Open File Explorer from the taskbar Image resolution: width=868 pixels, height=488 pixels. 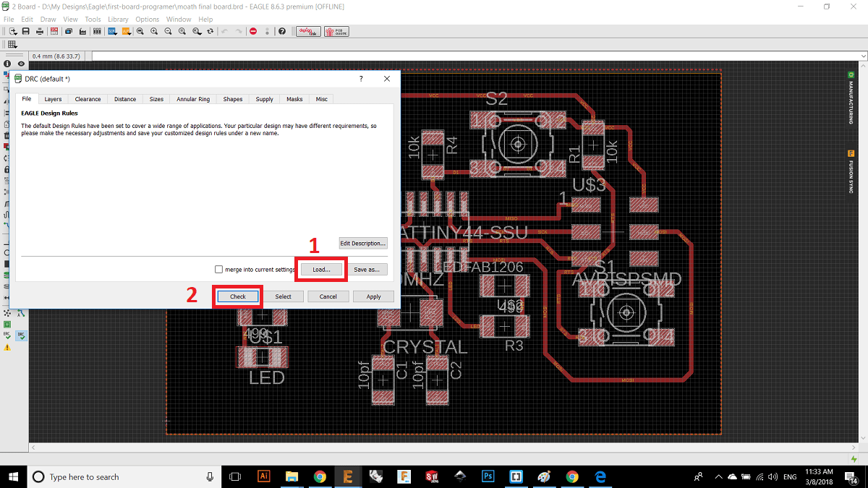pyautogui.click(x=292, y=476)
